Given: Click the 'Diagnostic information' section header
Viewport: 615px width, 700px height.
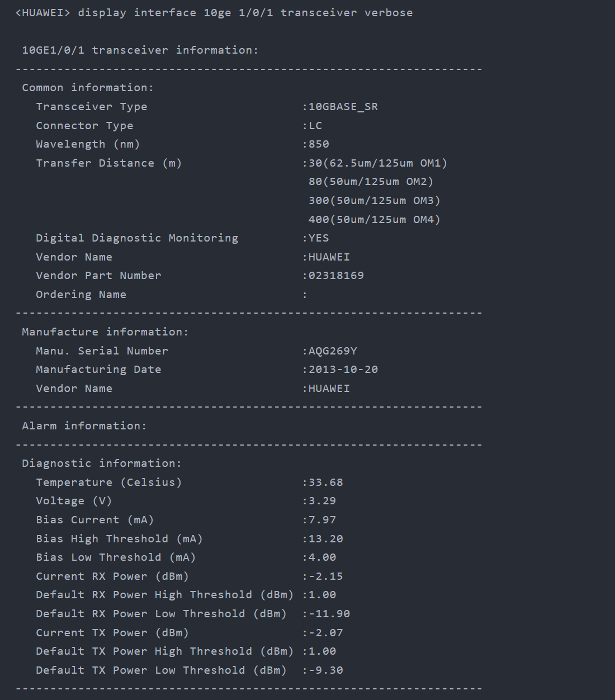Looking at the screenshot, I should 101,463.
